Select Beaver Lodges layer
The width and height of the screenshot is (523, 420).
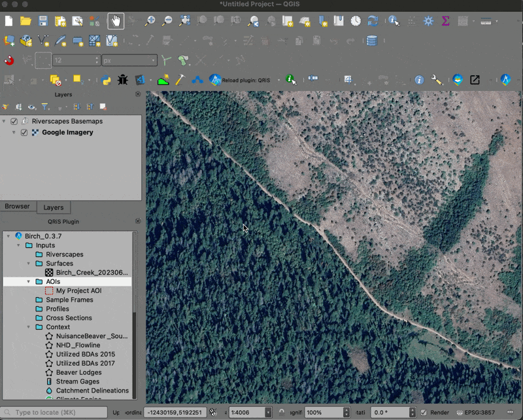coord(78,372)
